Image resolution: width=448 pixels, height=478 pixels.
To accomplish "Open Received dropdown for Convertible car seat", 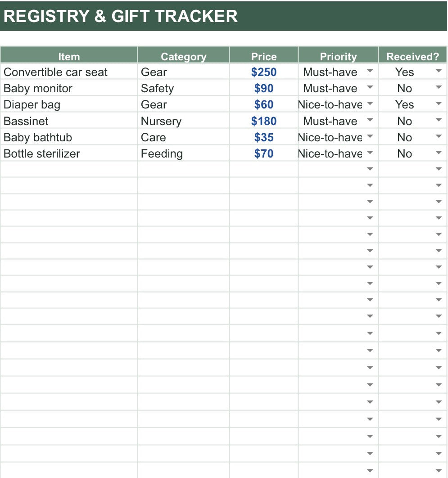I will pos(439,71).
